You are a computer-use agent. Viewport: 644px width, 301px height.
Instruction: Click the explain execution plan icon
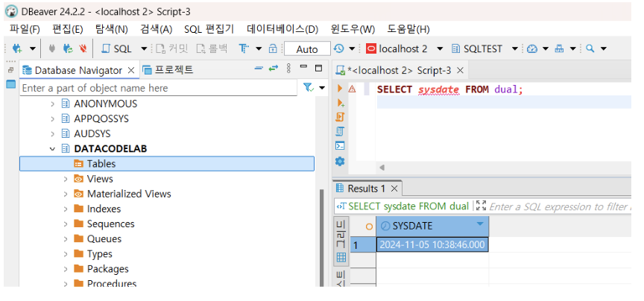(x=340, y=131)
